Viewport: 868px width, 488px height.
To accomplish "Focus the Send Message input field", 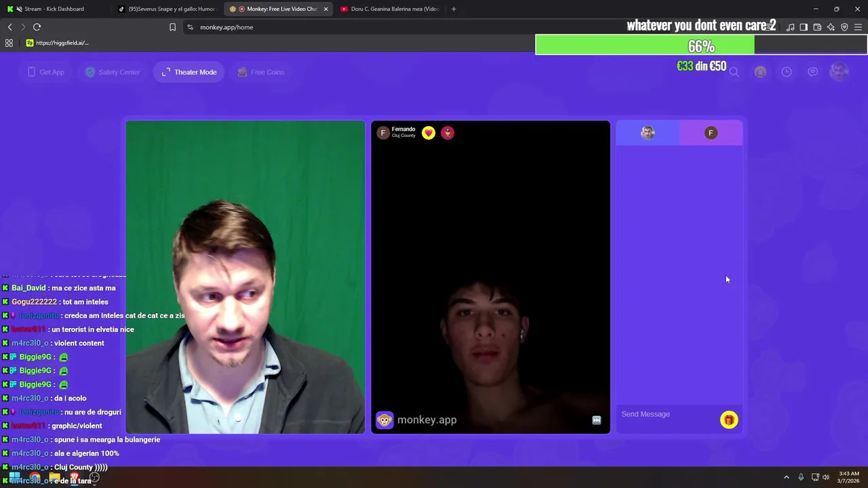I will click(668, 414).
